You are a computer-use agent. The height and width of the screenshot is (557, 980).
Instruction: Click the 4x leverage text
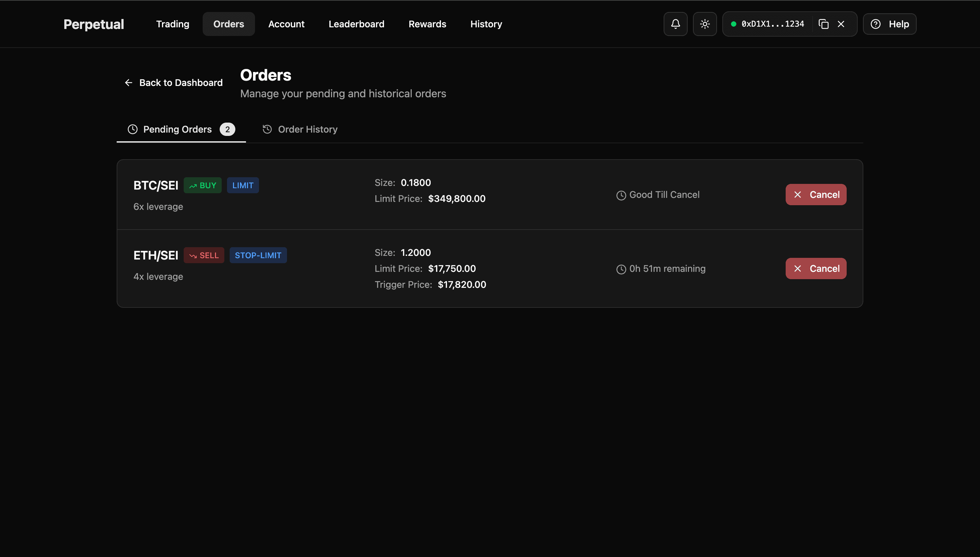158,277
